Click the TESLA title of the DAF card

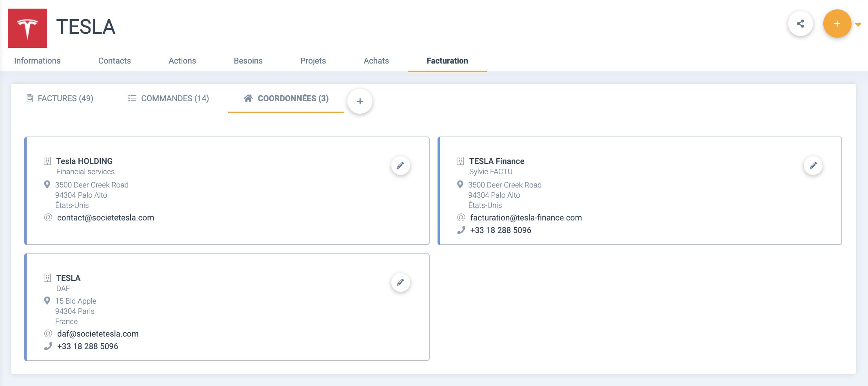point(68,278)
